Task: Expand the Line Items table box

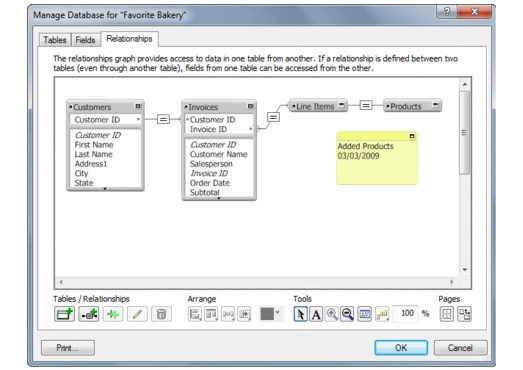Action: click(x=342, y=105)
